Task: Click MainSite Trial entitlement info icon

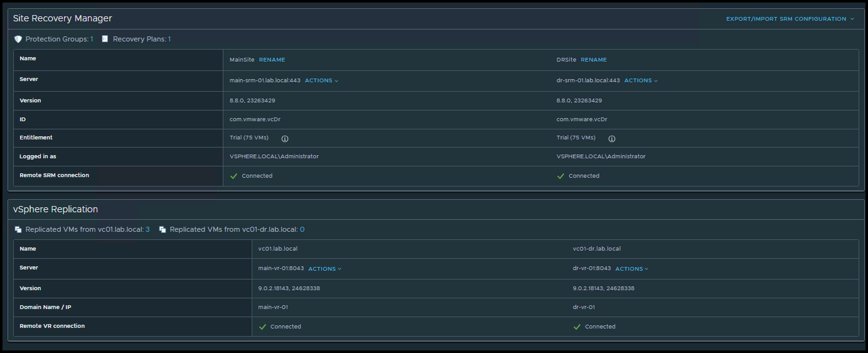Action: tap(284, 138)
